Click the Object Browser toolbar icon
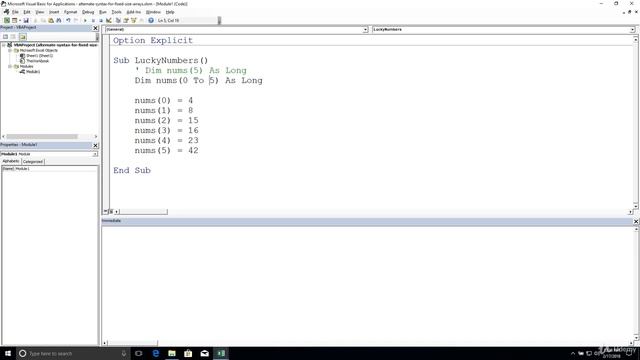This screenshot has width=640, height=360. click(x=133, y=20)
